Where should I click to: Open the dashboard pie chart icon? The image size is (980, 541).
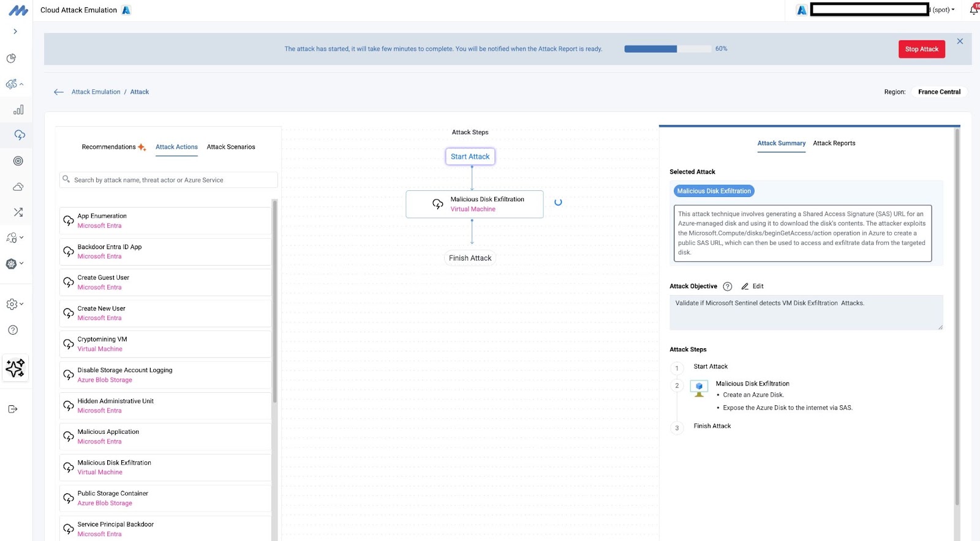[11, 58]
